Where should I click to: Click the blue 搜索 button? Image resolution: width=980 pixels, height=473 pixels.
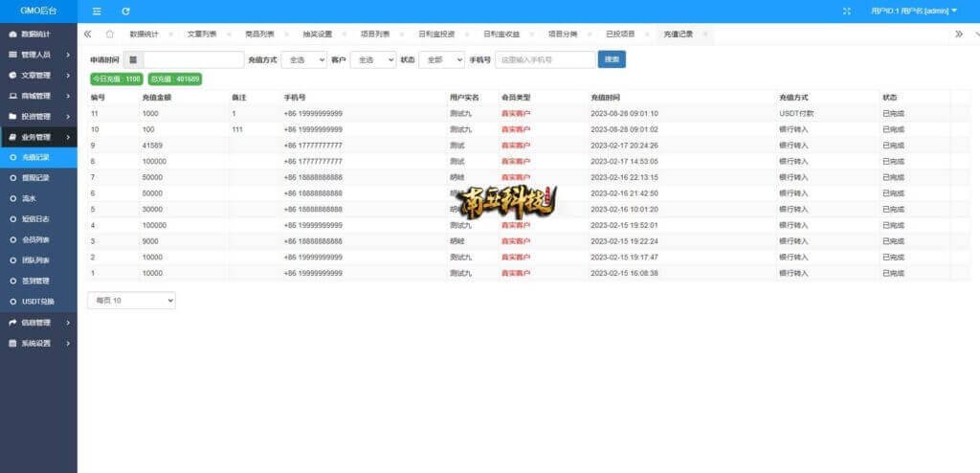pyautogui.click(x=612, y=59)
